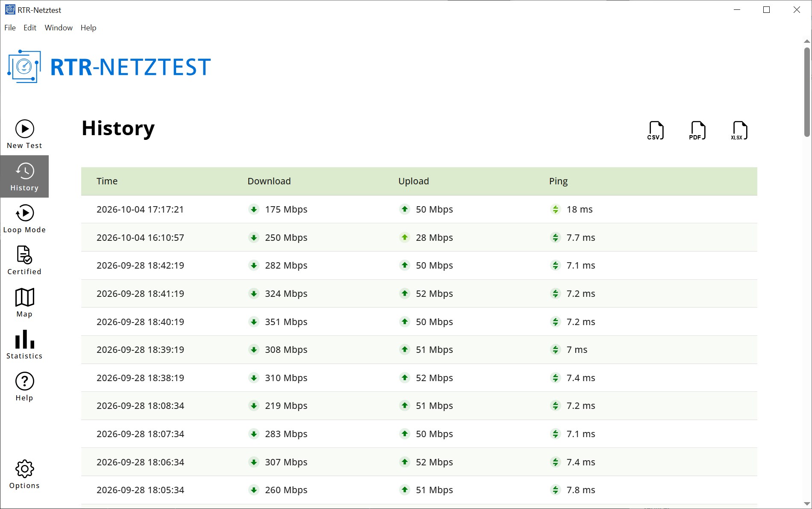This screenshot has height=509, width=812.
Task: Click the Time column header
Action: [107, 181]
